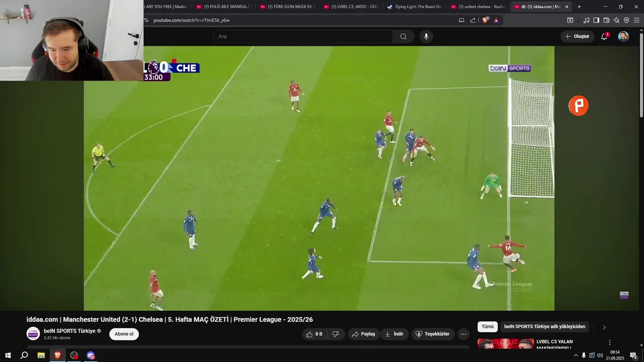Click the taskbar volume speaker icon
644x362 pixels.
pyautogui.click(x=600, y=355)
